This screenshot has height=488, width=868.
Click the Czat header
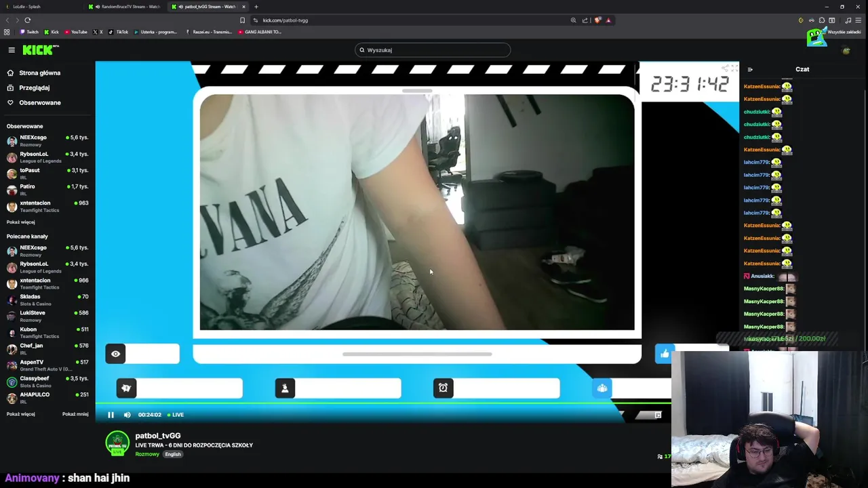click(802, 69)
